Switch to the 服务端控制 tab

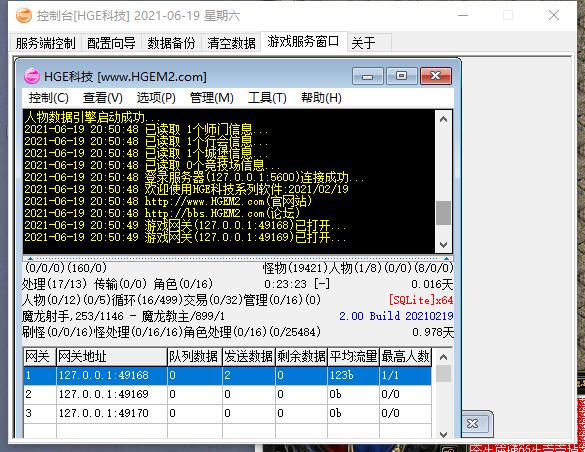[46, 43]
